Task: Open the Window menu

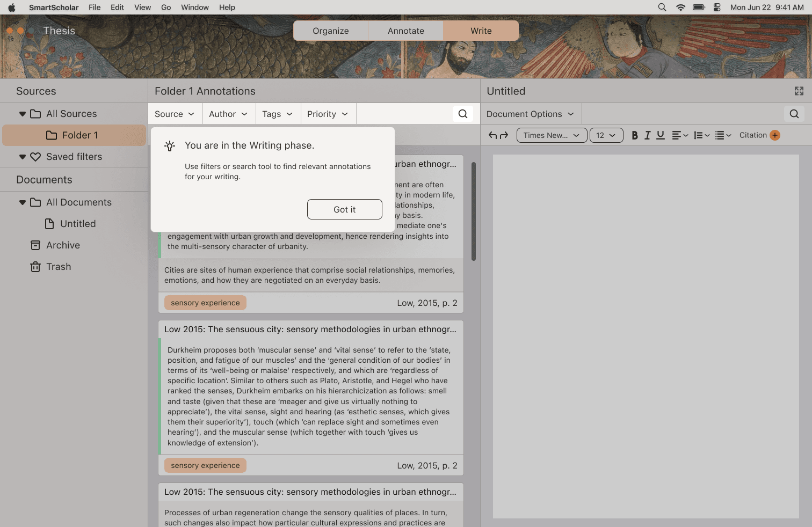Action: (195, 8)
